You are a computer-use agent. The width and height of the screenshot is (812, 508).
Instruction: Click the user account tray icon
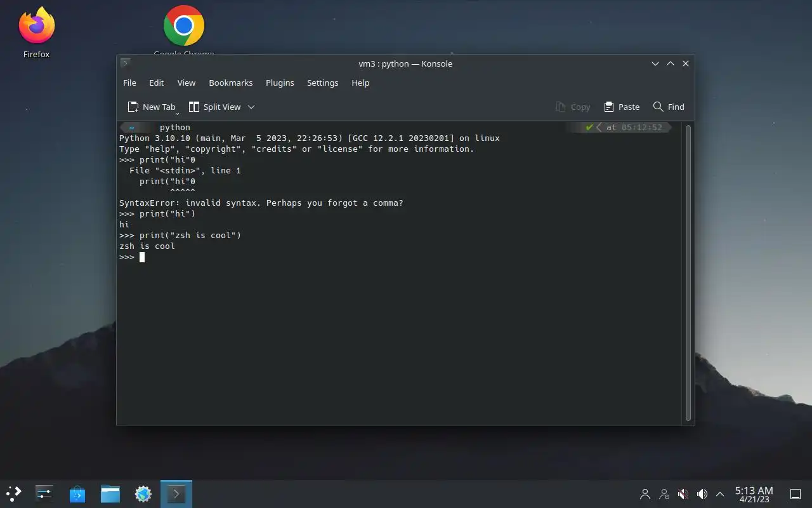[x=645, y=493]
